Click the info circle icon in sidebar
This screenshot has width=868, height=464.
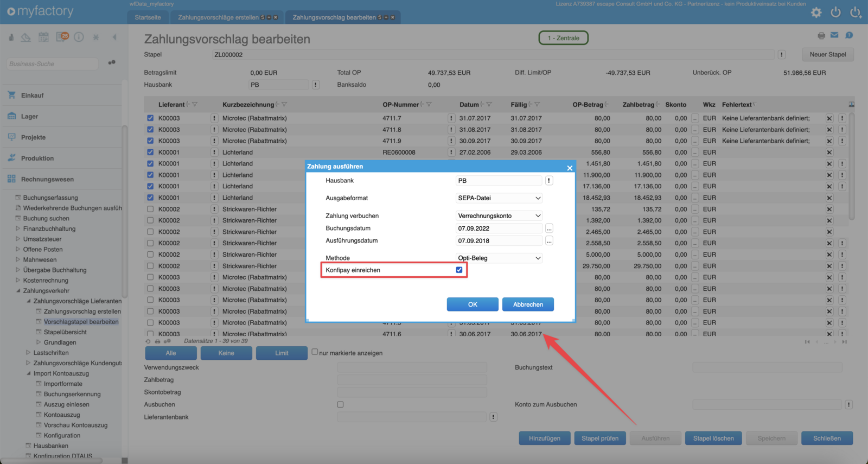[x=79, y=37]
